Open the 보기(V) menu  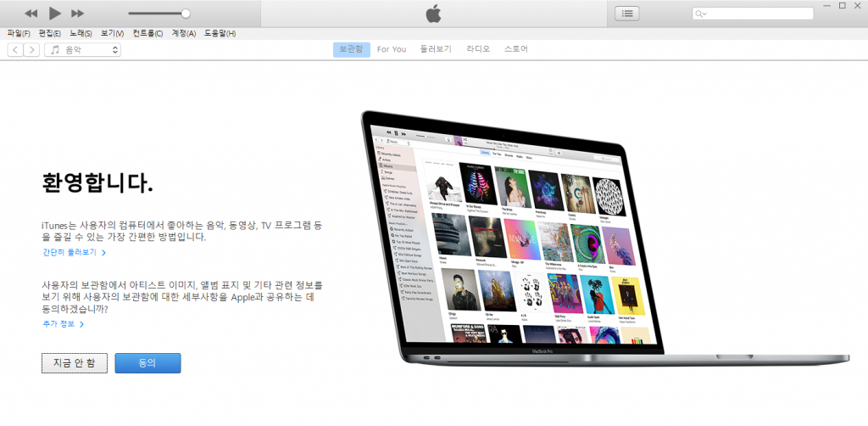pyautogui.click(x=113, y=33)
